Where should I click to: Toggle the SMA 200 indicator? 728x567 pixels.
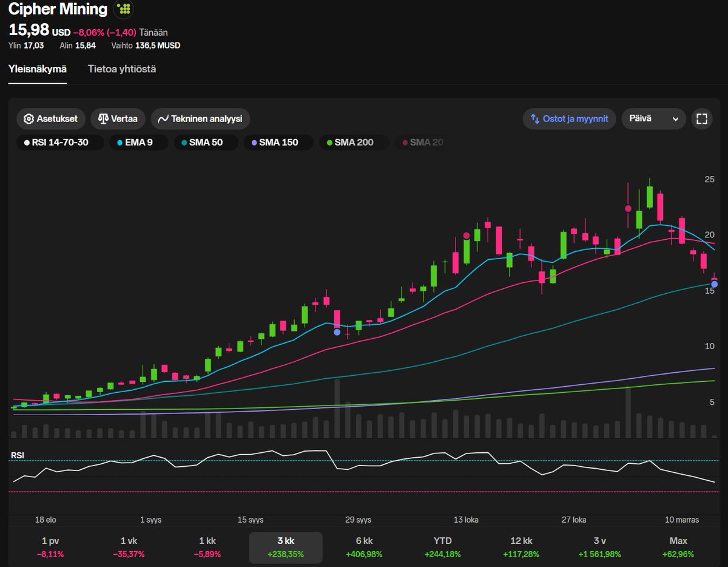[x=354, y=143]
